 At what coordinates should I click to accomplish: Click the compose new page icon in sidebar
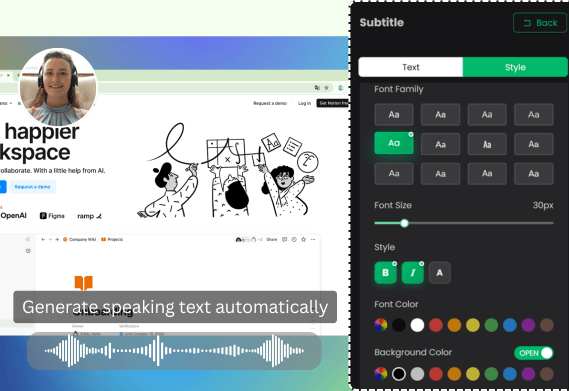(x=28, y=251)
